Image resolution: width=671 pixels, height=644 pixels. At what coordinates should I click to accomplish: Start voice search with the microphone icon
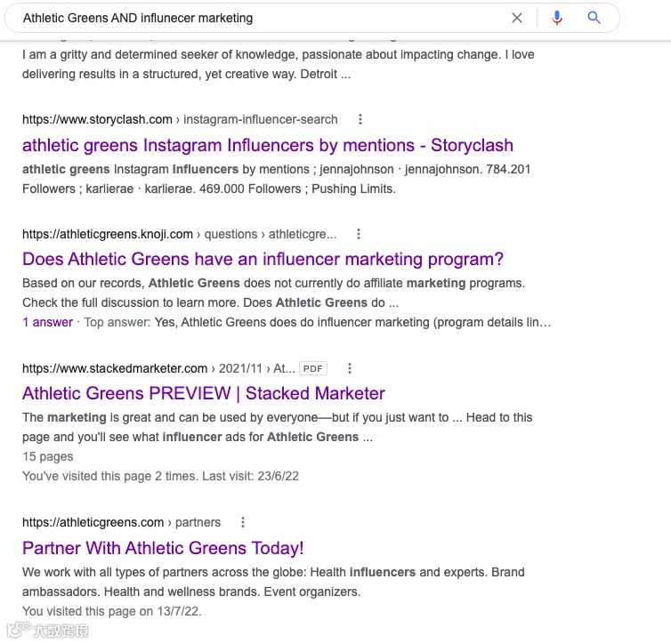pos(557,18)
